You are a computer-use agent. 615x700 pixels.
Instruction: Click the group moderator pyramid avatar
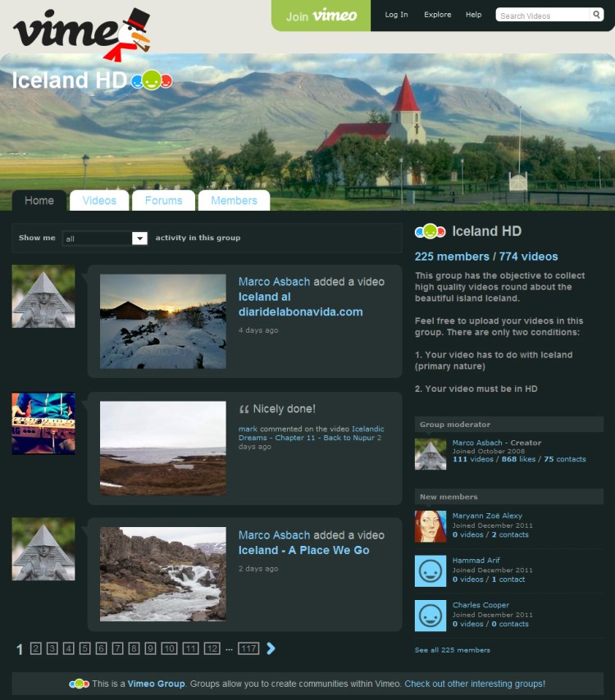point(430,453)
